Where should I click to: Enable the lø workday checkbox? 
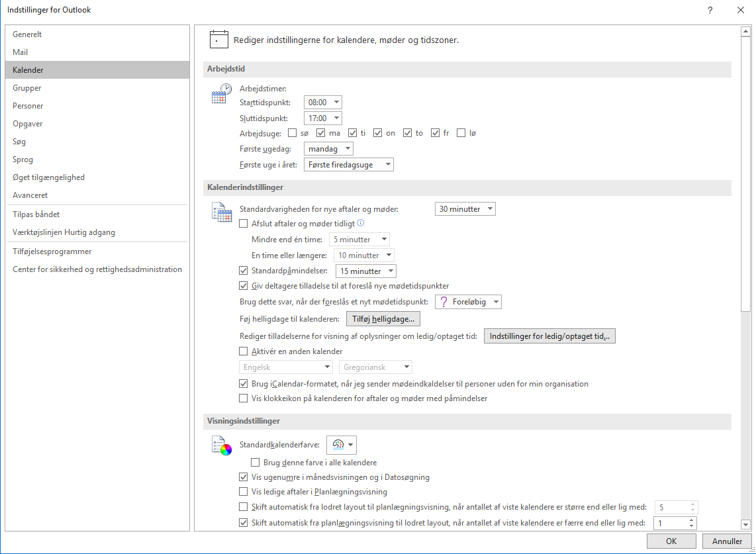pos(461,132)
